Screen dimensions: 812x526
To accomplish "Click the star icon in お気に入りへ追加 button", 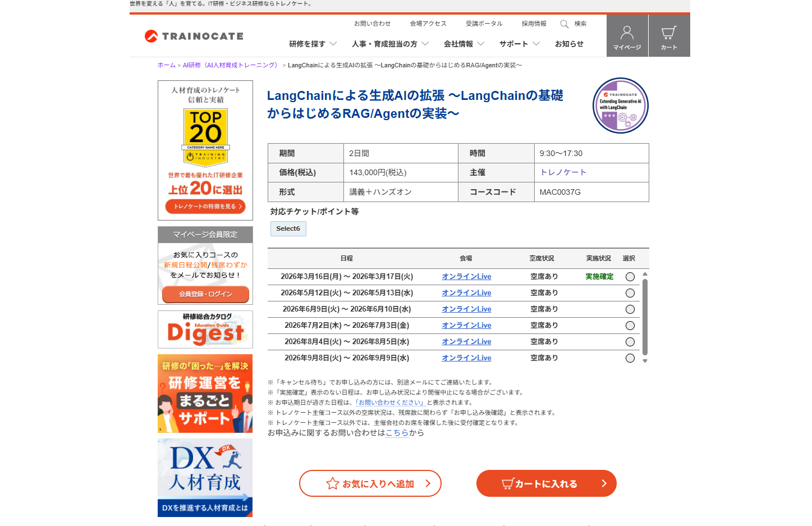I will [332, 483].
